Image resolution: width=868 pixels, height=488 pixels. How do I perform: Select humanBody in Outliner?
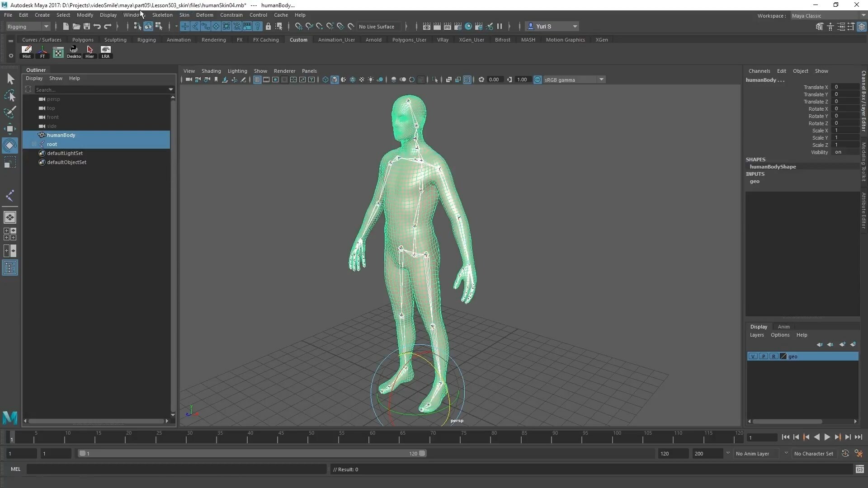pos(61,135)
